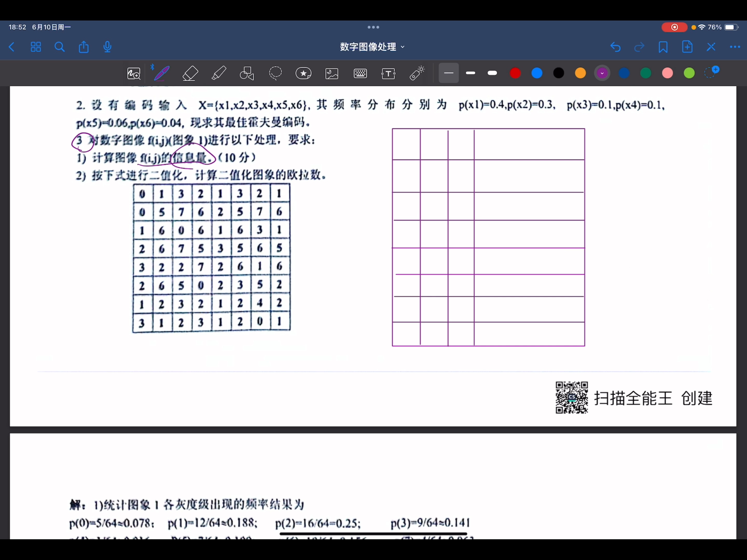Tap the share export icon
747x560 pixels.
coord(84,47)
